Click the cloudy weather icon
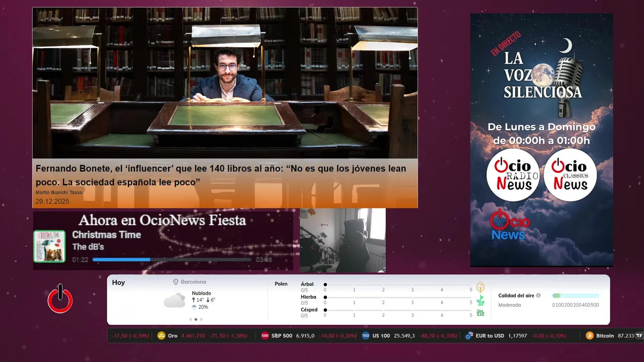Screen dimensions: 644x362 click(x=175, y=301)
